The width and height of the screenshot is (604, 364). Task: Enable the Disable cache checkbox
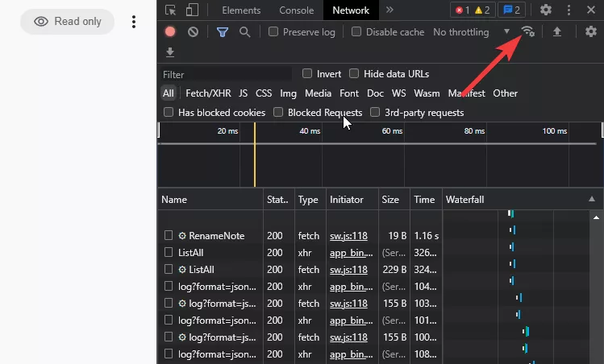tap(356, 31)
